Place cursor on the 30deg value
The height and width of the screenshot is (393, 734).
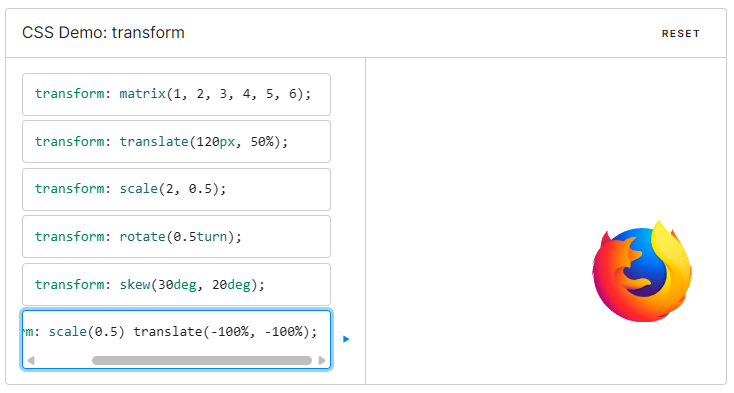click(177, 284)
